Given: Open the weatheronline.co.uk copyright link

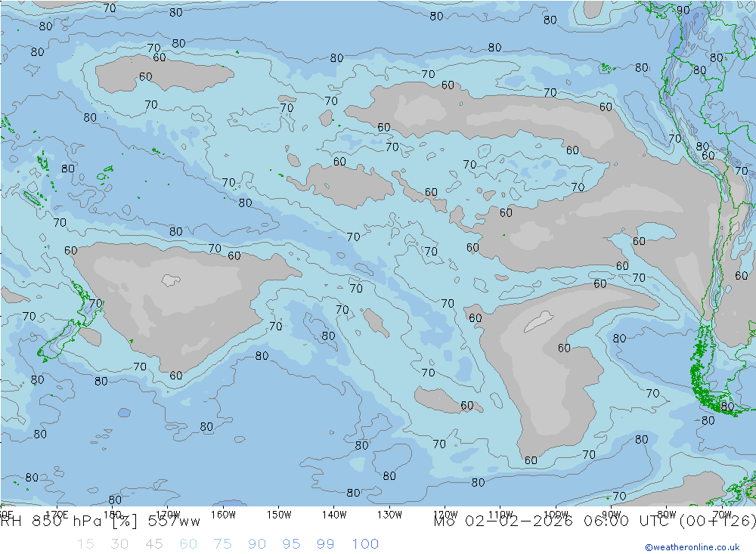Looking at the screenshot, I should tap(692, 547).
